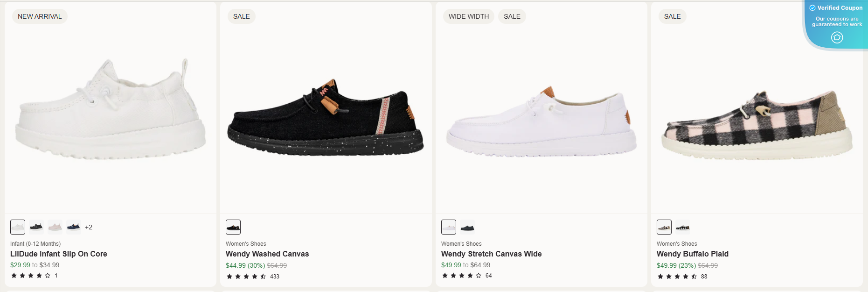Pick black swatch for Wendy Stretch Canvas Wide
This screenshot has height=292, width=868.
[x=467, y=227]
